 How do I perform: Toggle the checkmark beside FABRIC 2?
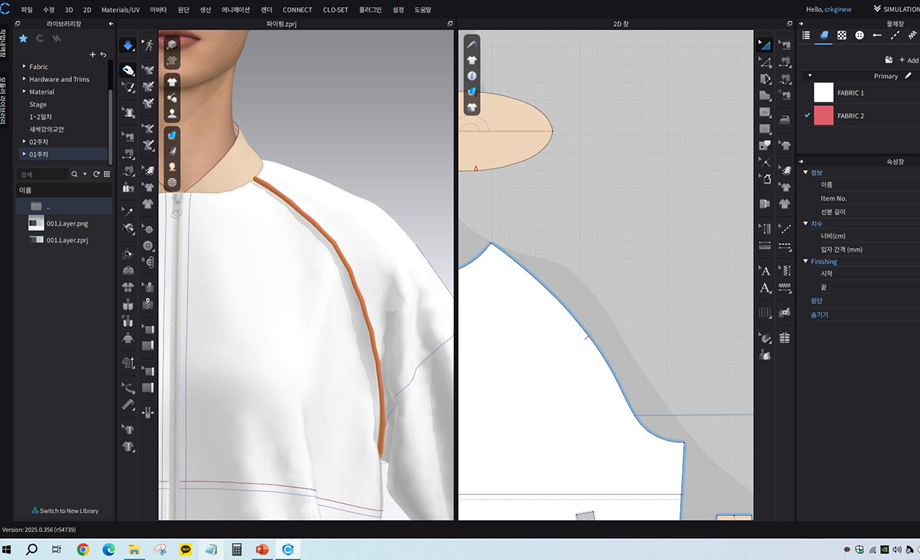807,116
